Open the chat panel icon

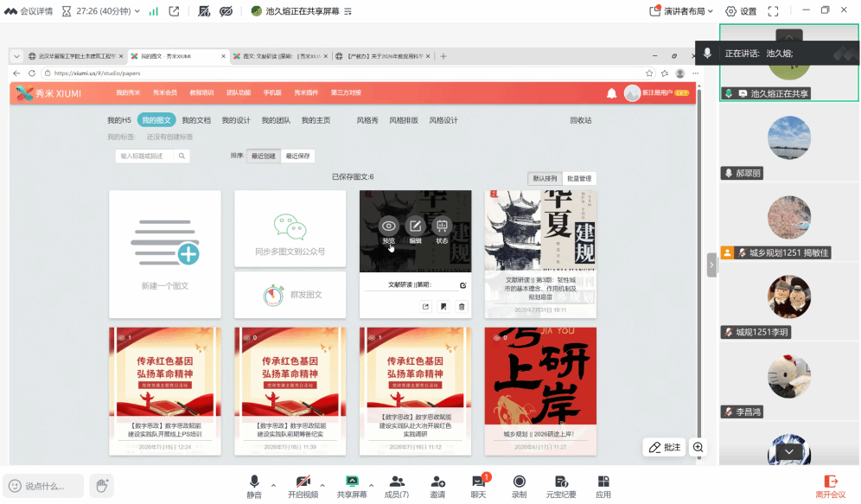pos(478,482)
